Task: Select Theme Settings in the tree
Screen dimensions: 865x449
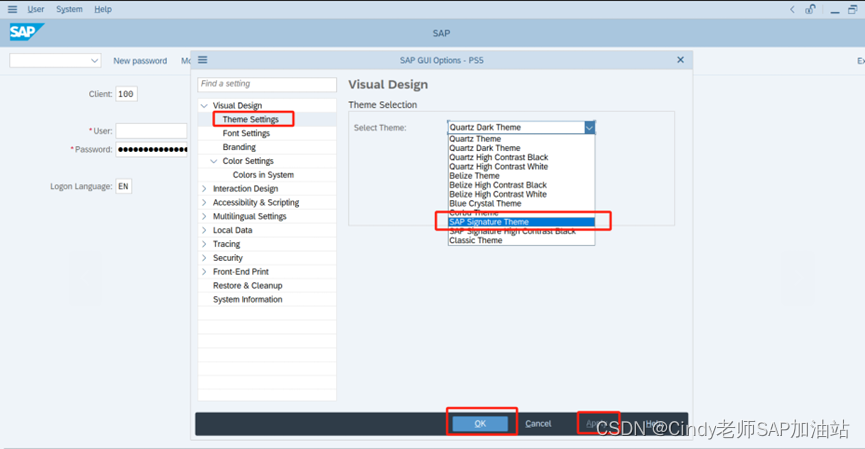Action: click(x=251, y=119)
